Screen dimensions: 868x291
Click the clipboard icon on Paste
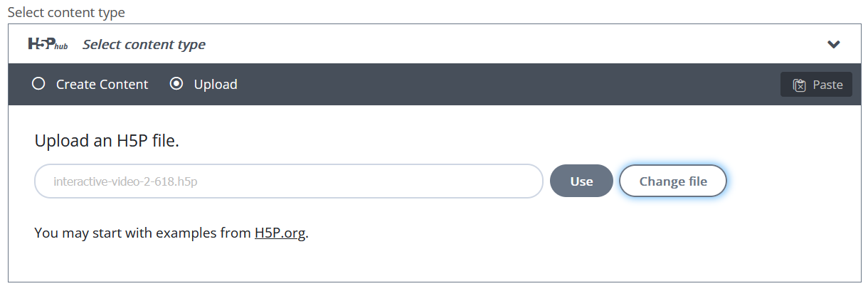coord(800,85)
